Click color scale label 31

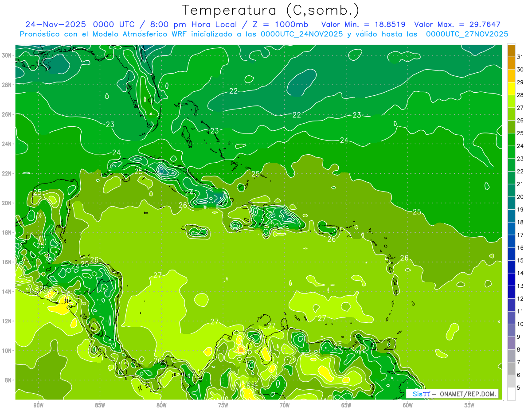[520, 56]
